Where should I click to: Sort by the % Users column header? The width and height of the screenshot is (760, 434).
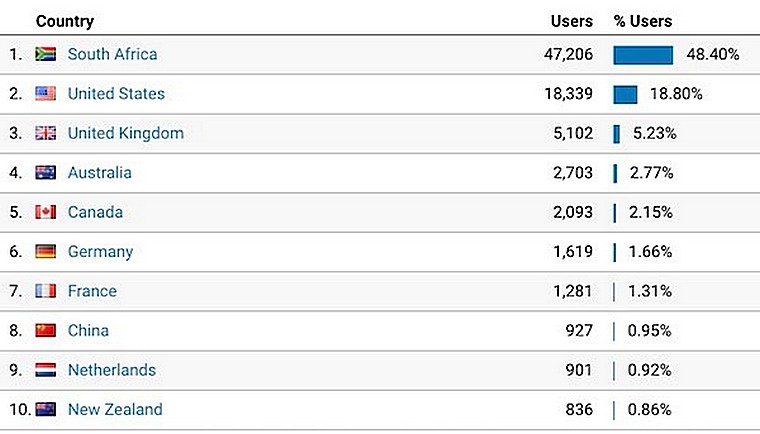click(643, 21)
